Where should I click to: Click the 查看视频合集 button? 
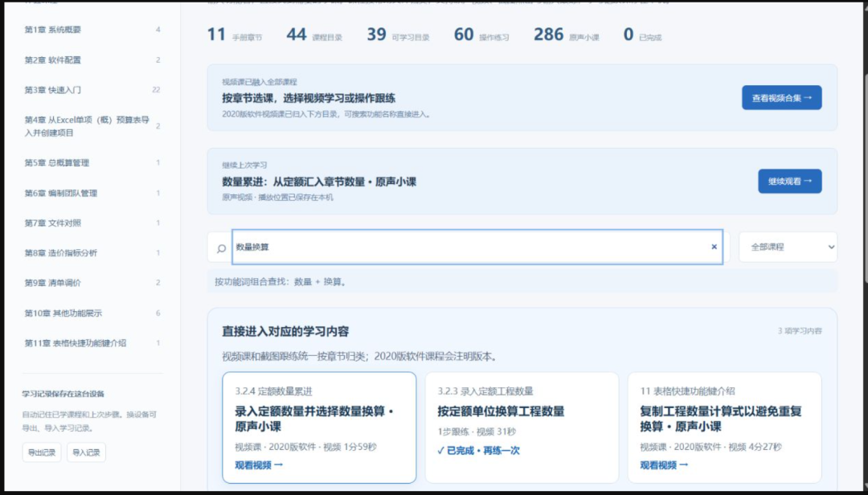click(782, 98)
